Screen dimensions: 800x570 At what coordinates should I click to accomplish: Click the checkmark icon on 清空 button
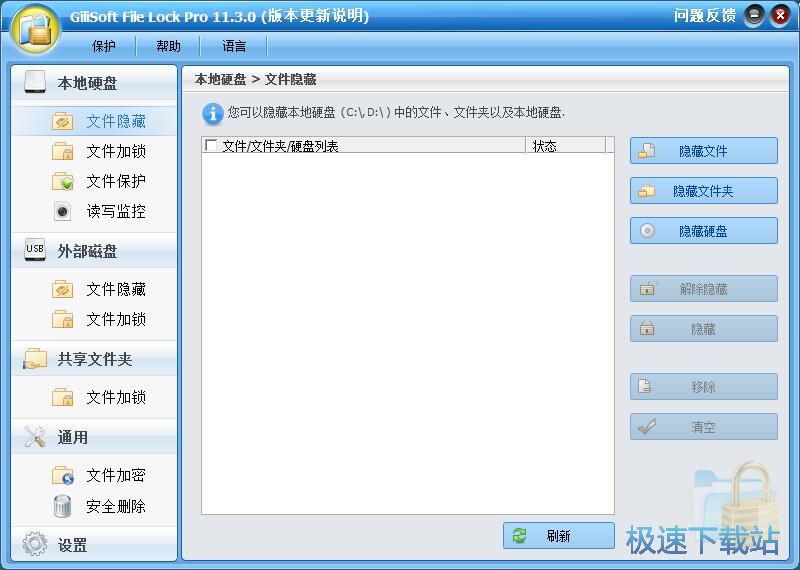click(647, 427)
